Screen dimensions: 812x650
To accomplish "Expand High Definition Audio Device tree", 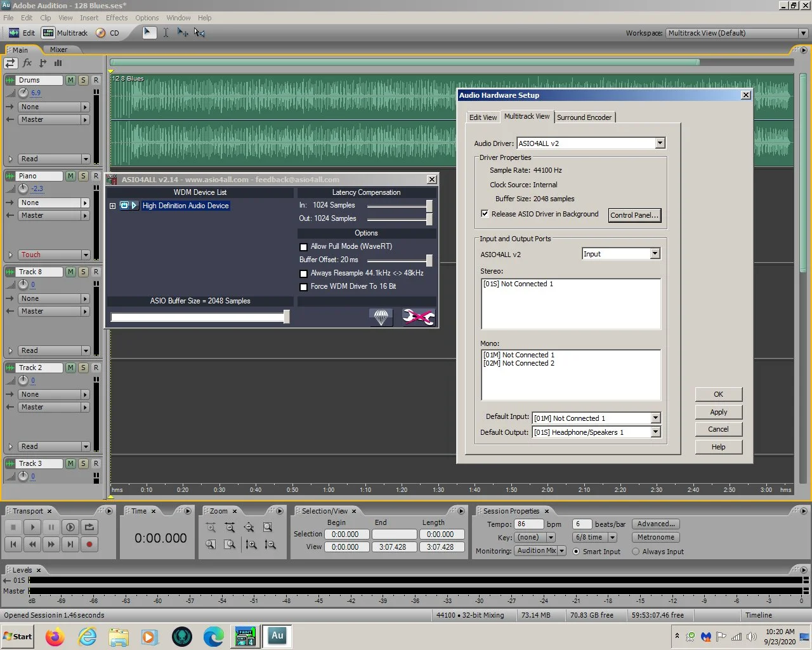I will click(x=112, y=206).
